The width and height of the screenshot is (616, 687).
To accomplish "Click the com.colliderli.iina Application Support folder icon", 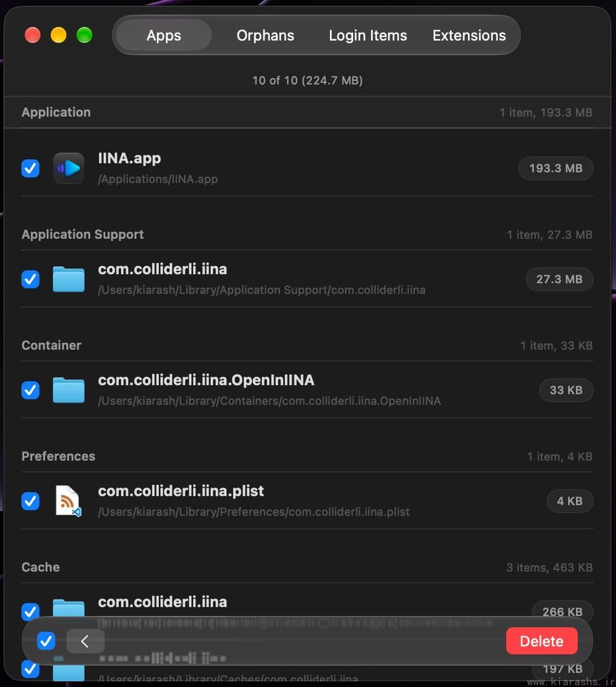I will coord(69,279).
